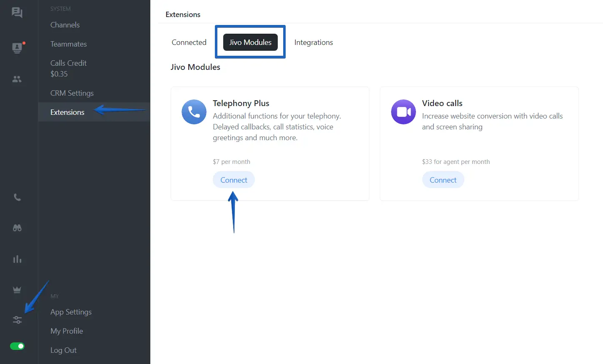This screenshot has height=364, width=603.
Task: Click the crown upgrade icon
Action: (17, 290)
